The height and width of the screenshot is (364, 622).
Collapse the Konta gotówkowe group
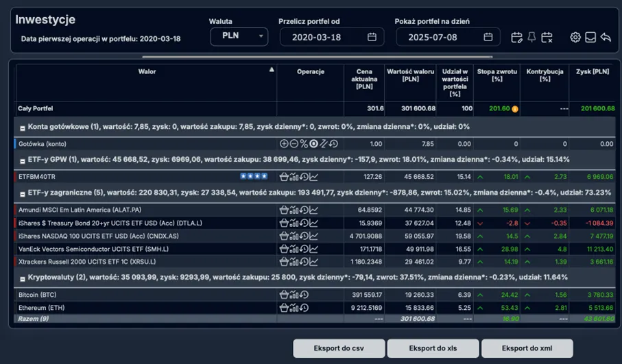point(23,128)
